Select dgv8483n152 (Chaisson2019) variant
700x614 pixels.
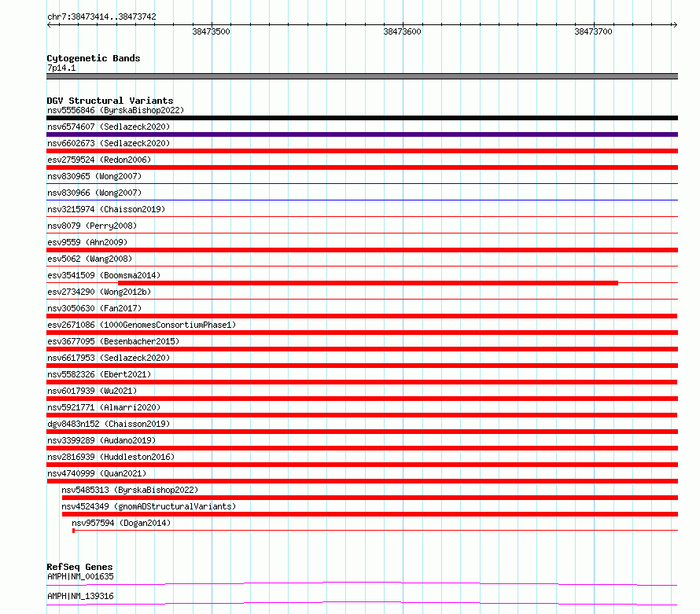(x=109, y=424)
